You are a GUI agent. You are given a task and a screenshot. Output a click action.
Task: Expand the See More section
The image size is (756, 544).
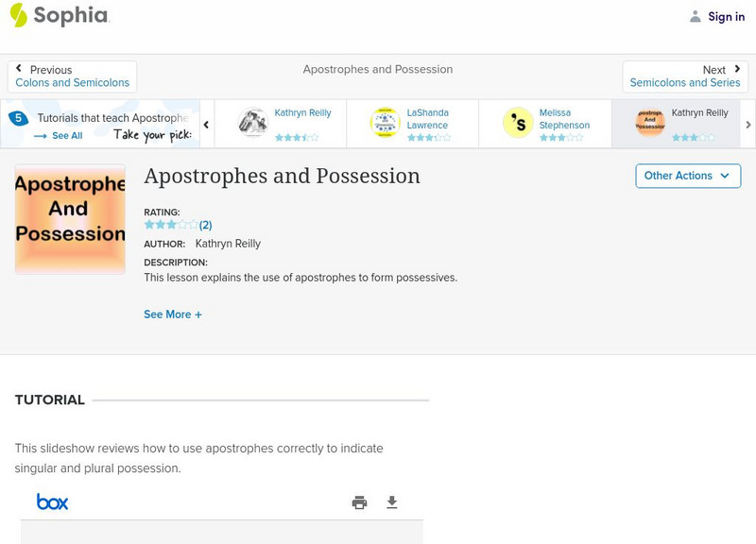173,314
